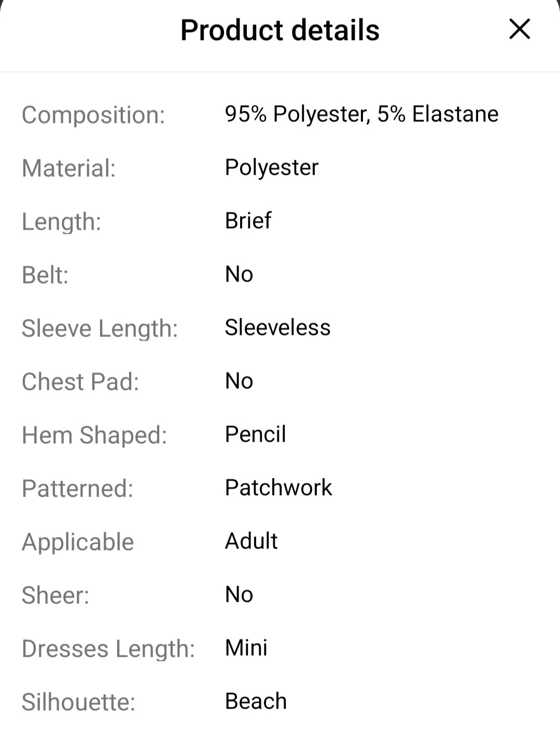This screenshot has width=560, height=730.
Task: Tap the 95% Polyester, 5% Elastane value
Action: point(361,114)
